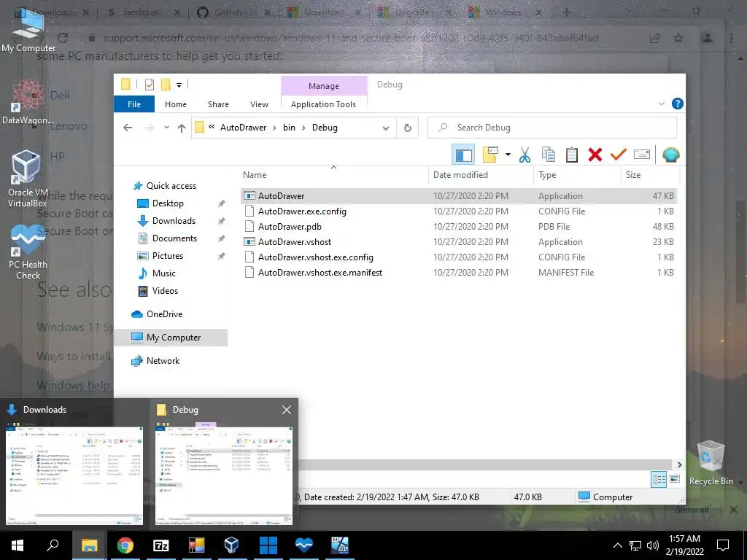Viewport: 747px width, 560px height.
Task: Open the Quick Access Toolbar customize dropdown
Action: pos(179,85)
